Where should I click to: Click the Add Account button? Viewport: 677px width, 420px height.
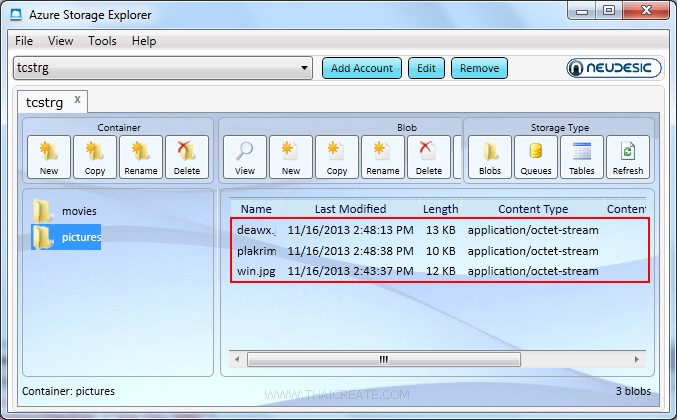(x=362, y=68)
